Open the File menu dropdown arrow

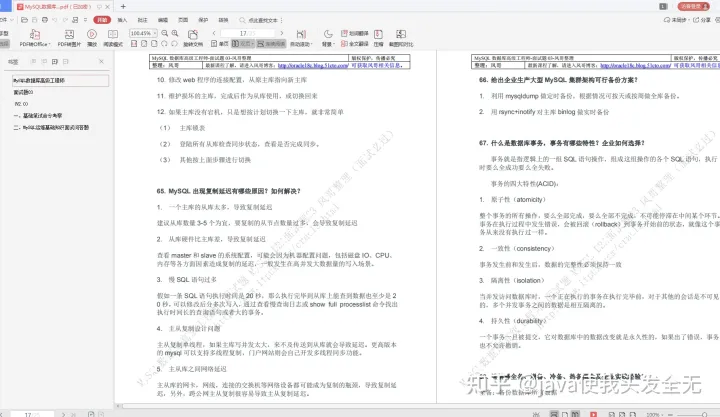pos(11,20)
